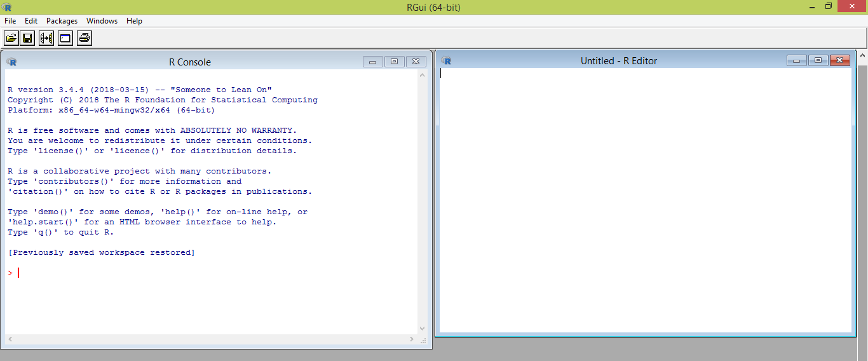
Task: Open the File menu
Action: [x=10, y=21]
